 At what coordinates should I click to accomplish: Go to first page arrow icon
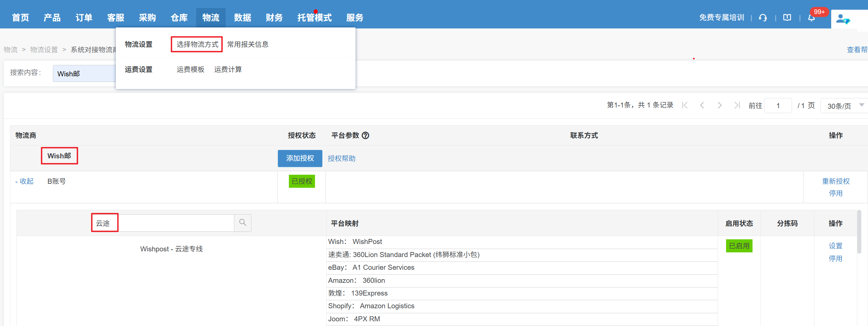[685, 105]
